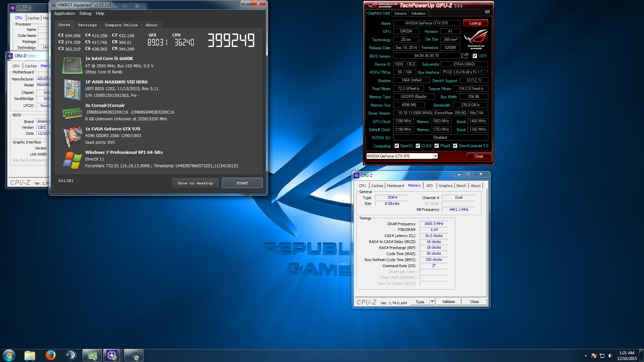Screen dimensions: 644x362
Task: Click the total Aquamark score 399249
Action: (231, 40)
